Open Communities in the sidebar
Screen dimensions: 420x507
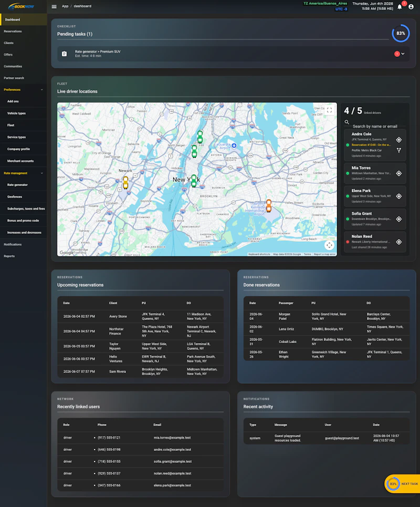click(x=23, y=66)
